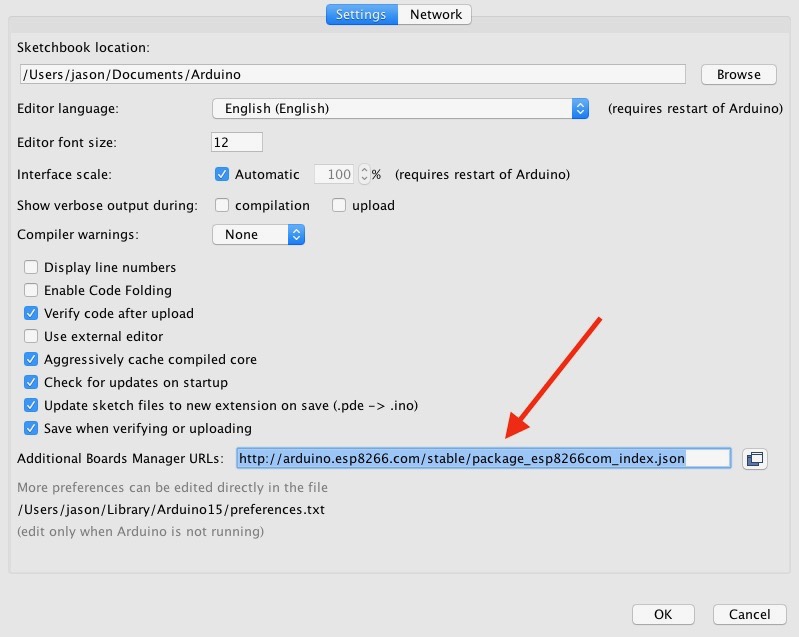Toggle Aggressively cache compiled core
The image size is (799, 637).
click(31, 359)
